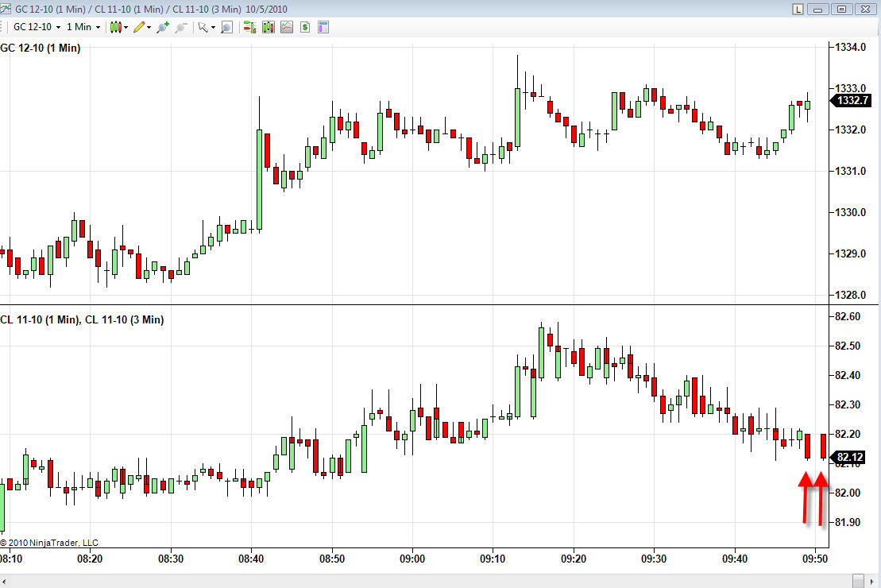Screen dimensions: 881x588
Task: Select the zoom frame magnifier tool
Action: [226, 27]
